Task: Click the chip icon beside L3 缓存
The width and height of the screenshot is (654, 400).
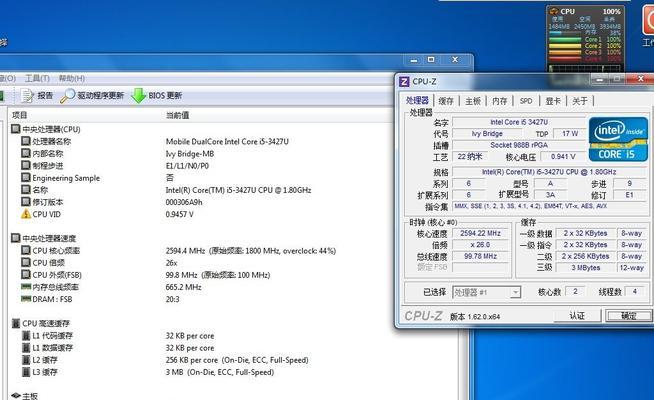Action: [x=26, y=372]
